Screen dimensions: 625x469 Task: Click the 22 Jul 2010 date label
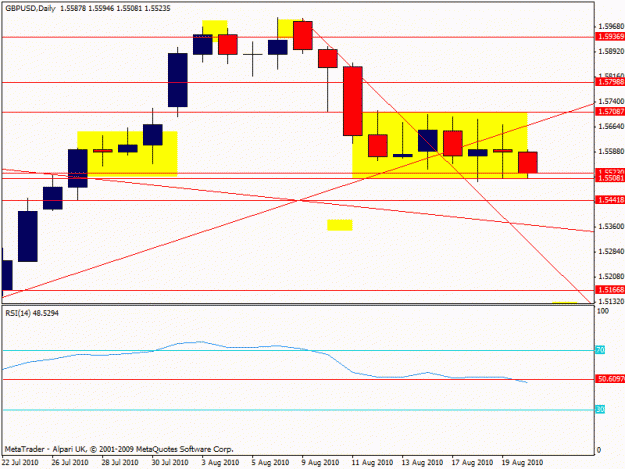[20, 462]
